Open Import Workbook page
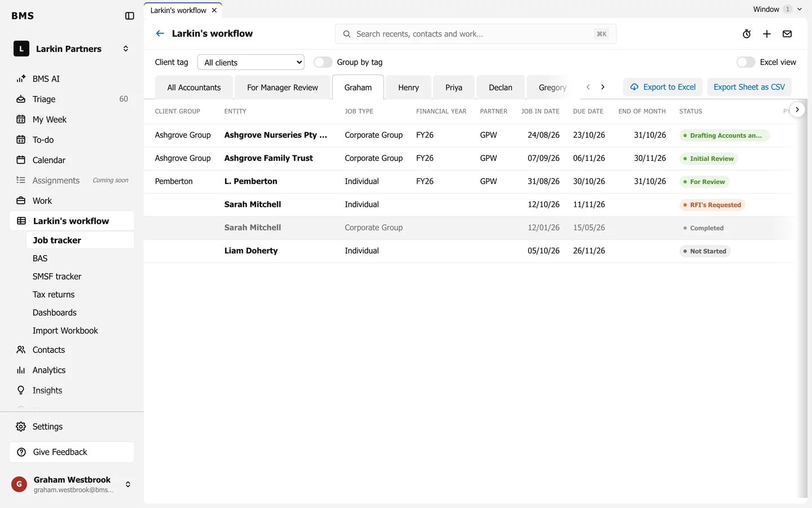812x508 pixels. click(x=80, y=331)
